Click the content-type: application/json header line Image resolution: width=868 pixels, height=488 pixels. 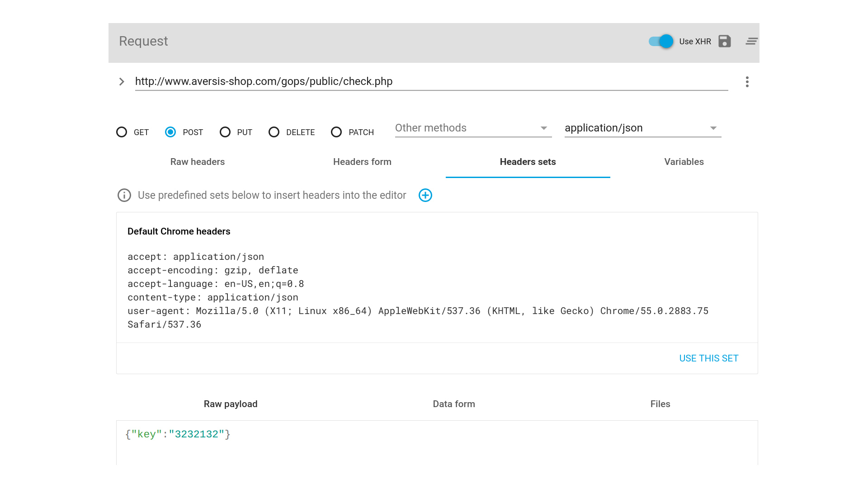click(x=213, y=297)
